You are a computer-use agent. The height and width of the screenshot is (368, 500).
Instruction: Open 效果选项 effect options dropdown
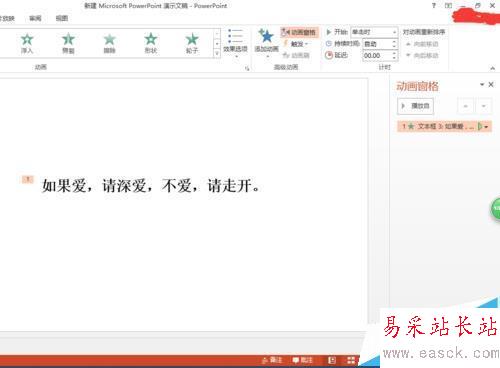[x=235, y=43]
